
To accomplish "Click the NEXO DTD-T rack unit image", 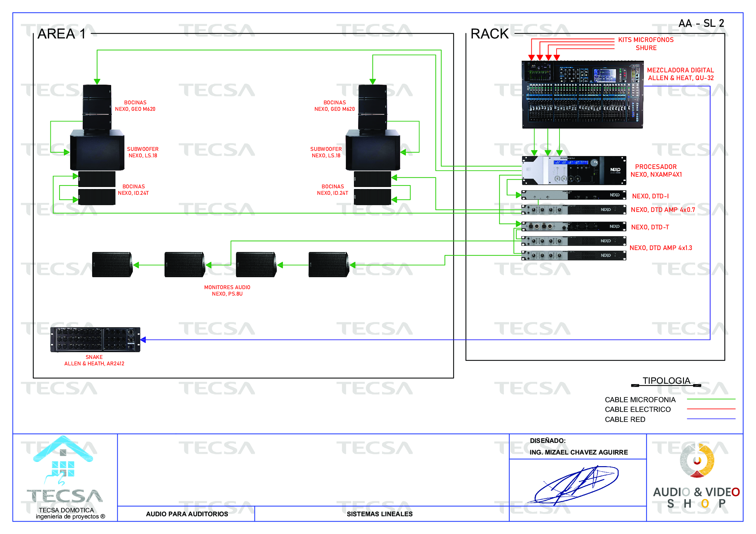I will point(574,226).
